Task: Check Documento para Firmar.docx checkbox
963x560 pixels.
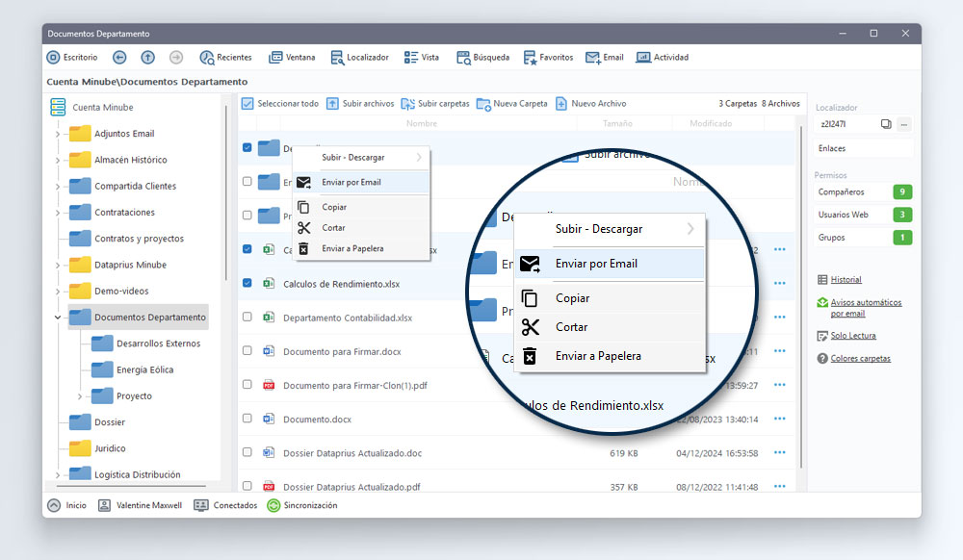Action: (247, 350)
